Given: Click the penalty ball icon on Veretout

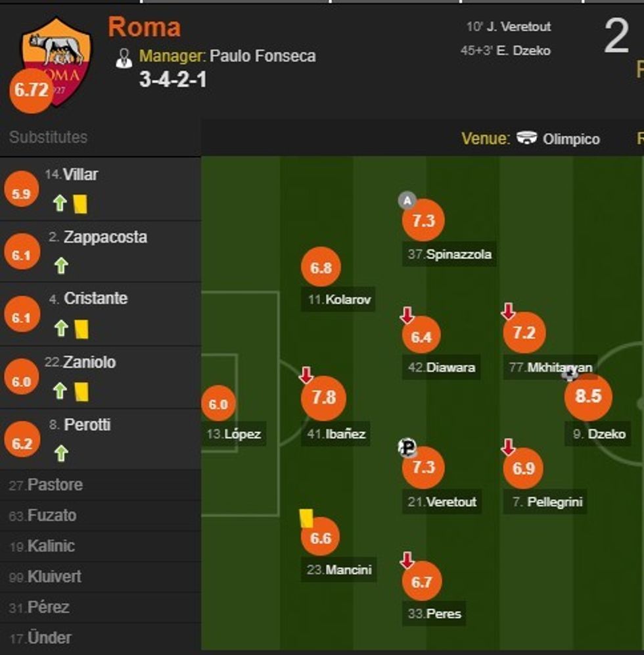Looking at the screenshot, I should pos(407,448).
